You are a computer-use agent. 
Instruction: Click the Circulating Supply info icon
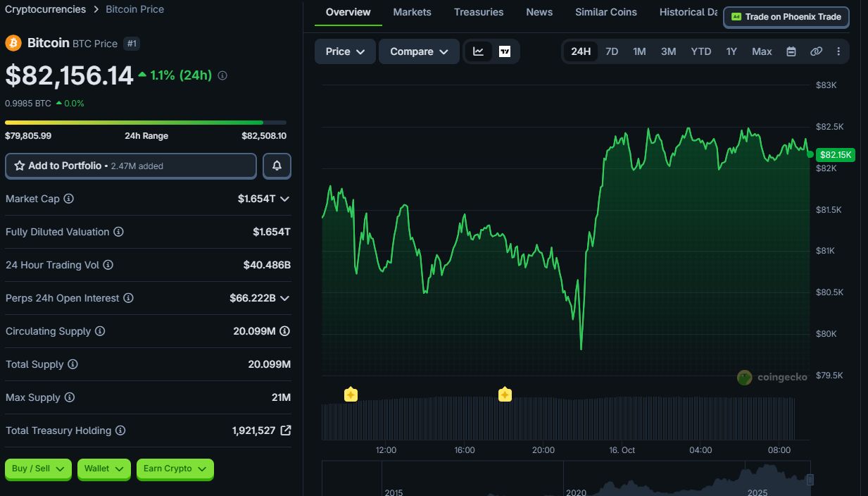(x=100, y=331)
